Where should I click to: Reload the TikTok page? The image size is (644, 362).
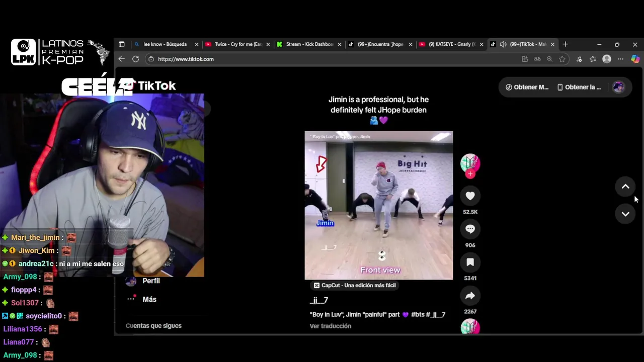[135, 59]
